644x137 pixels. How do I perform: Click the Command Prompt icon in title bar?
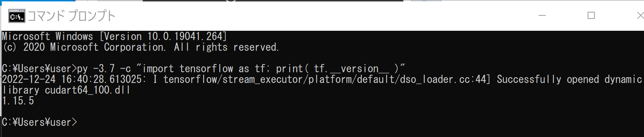click(17, 16)
